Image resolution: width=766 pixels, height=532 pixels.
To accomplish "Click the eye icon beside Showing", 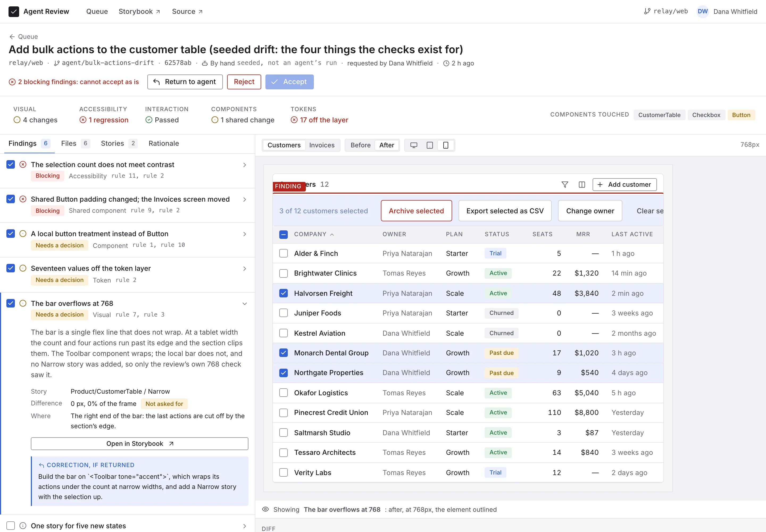I will click(265, 509).
